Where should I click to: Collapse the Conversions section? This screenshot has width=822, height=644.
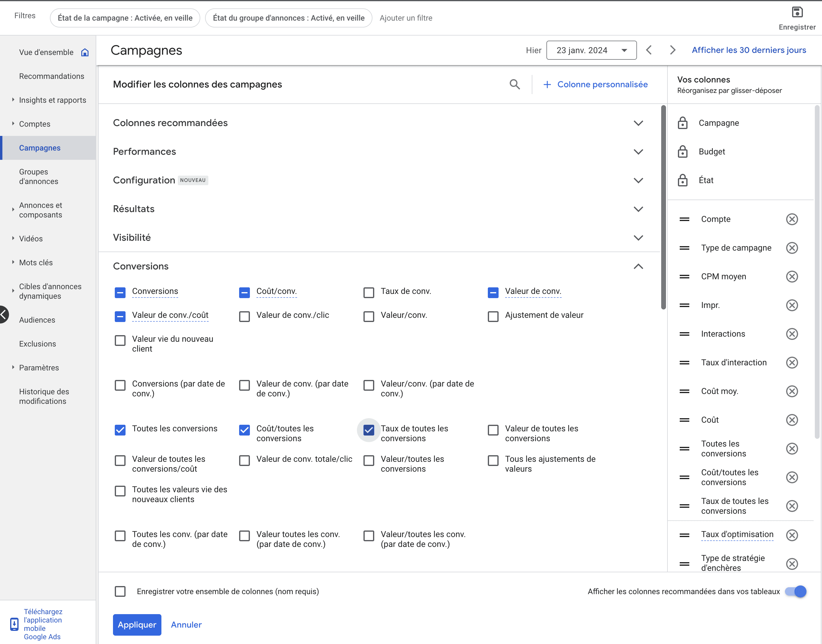(638, 266)
